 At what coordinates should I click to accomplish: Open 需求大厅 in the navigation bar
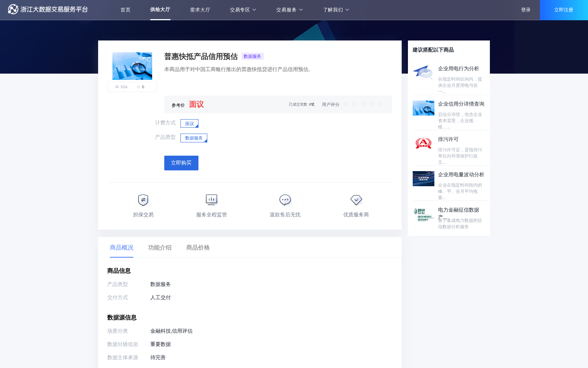tap(200, 10)
